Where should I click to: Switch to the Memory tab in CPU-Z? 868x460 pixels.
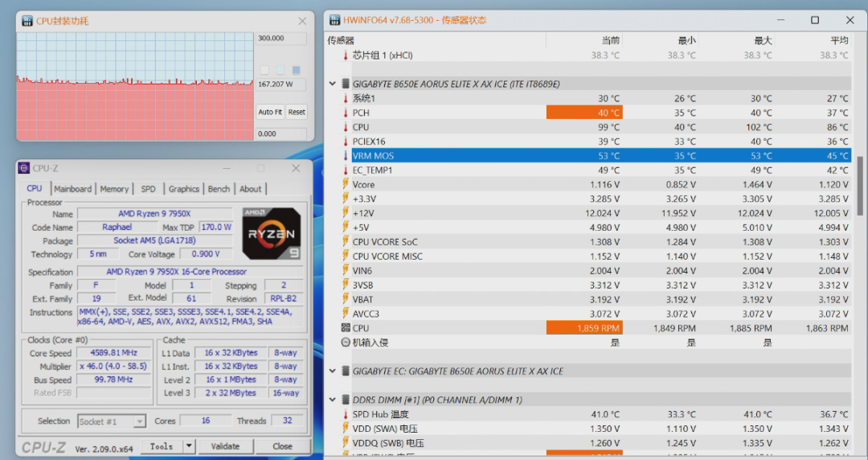point(114,189)
